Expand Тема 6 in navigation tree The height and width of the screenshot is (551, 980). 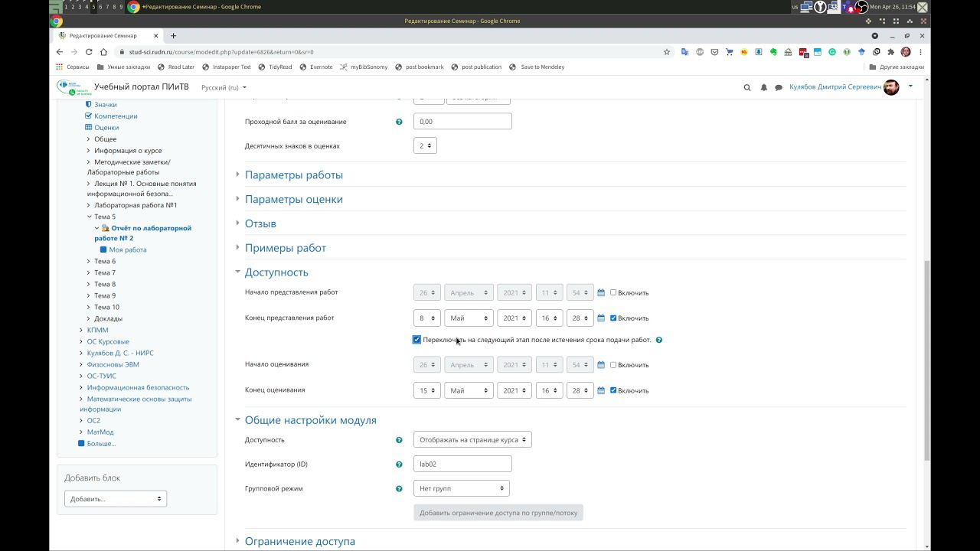tap(89, 262)
